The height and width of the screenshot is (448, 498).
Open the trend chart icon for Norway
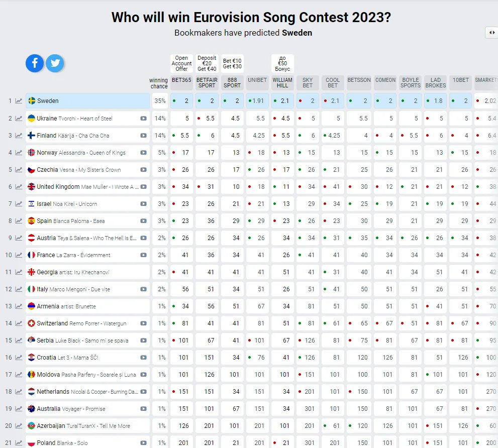(19, 153)
